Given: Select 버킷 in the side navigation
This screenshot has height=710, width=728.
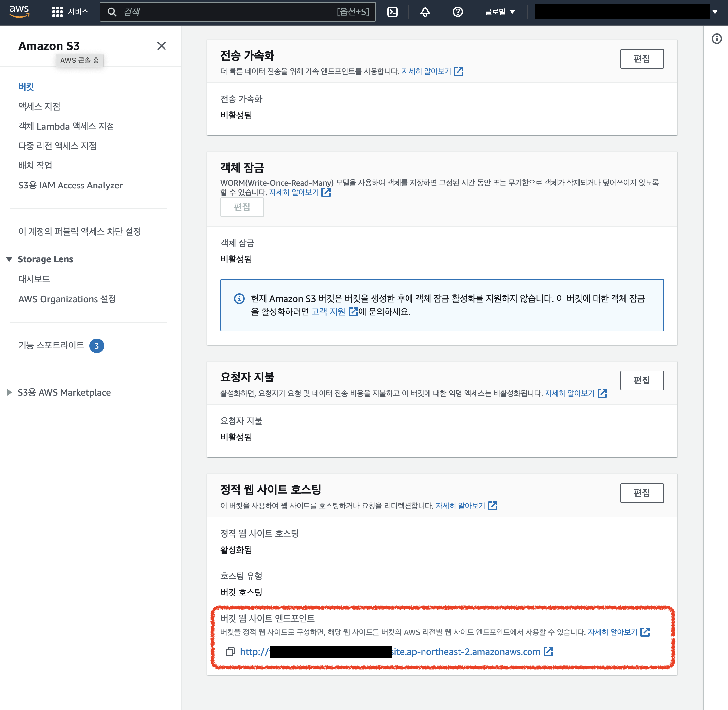Looking at the screenshot, I should tap(26, 86).
